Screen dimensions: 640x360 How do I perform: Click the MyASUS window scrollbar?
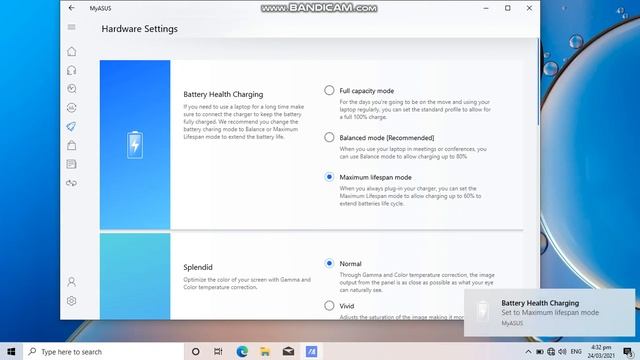point(538,82)
